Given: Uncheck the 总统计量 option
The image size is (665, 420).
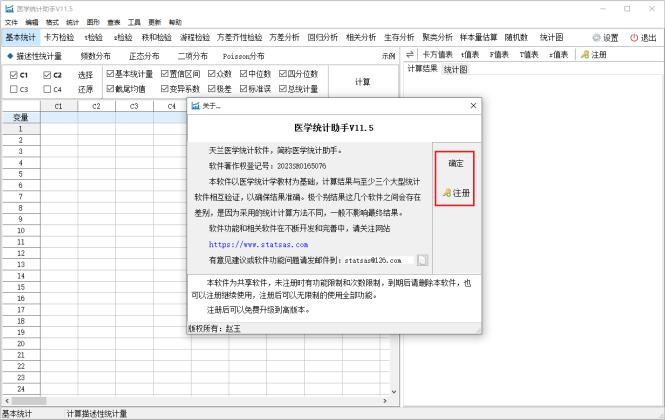Looking at the screenshot, I should tap(283, 89).
